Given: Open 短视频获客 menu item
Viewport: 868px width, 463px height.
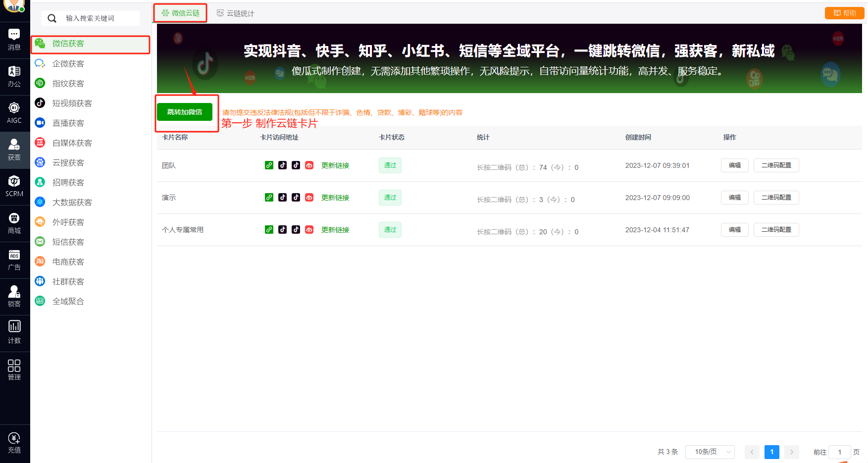Looking at the screenshot, I should click(x=91, y=103).
